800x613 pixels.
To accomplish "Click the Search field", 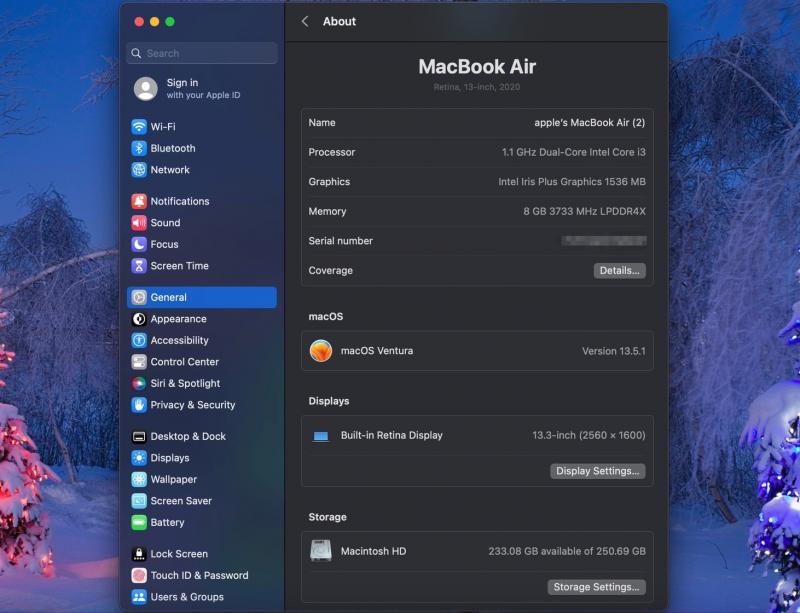I will point(202,53).
